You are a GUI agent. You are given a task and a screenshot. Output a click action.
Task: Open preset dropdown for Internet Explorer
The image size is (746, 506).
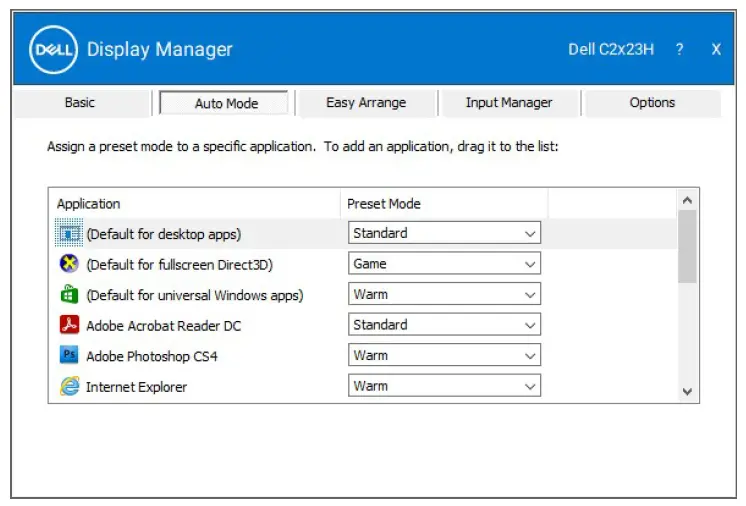pos(444,386)
